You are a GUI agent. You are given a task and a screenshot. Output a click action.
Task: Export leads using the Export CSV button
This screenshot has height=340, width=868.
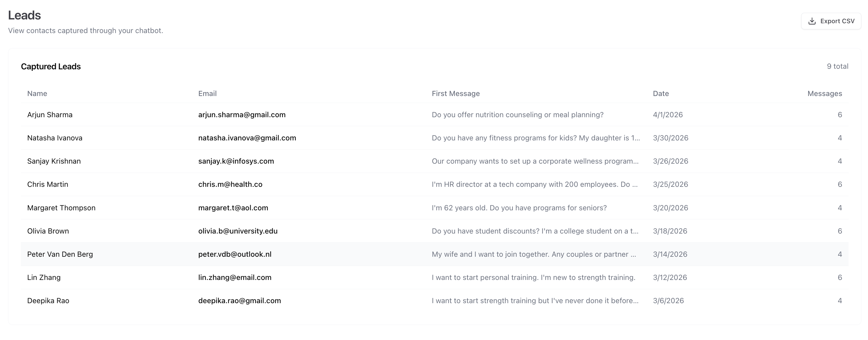click(x=831, y=21)
